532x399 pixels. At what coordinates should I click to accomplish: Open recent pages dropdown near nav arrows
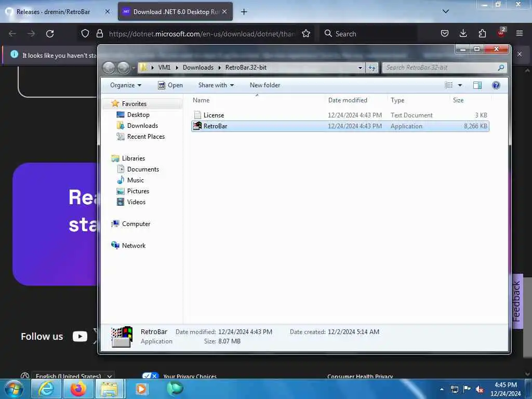[x=134, y=68]
